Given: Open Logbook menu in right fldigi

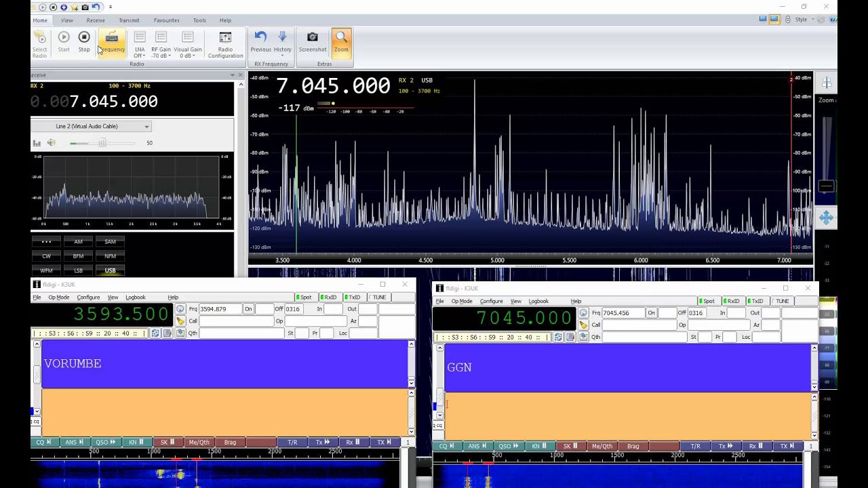Looking at the screenshot, I should tap(538, 301).
